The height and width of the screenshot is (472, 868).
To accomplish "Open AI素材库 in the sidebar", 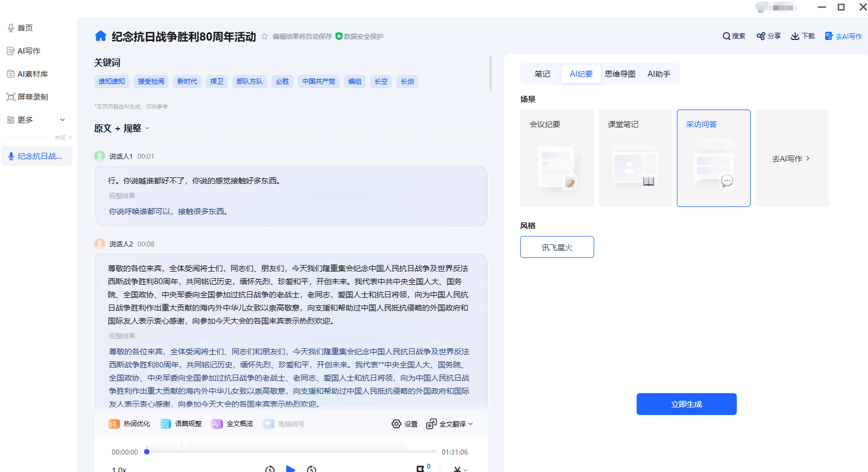I will tap(27, 74).
